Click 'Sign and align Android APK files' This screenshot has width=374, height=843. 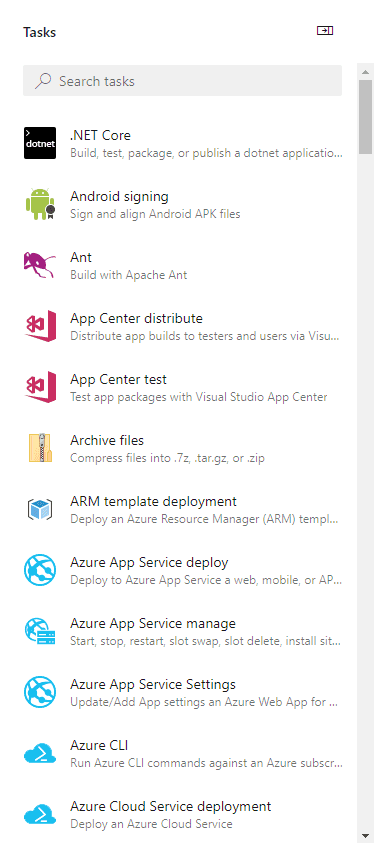click(x=155, y=214)
